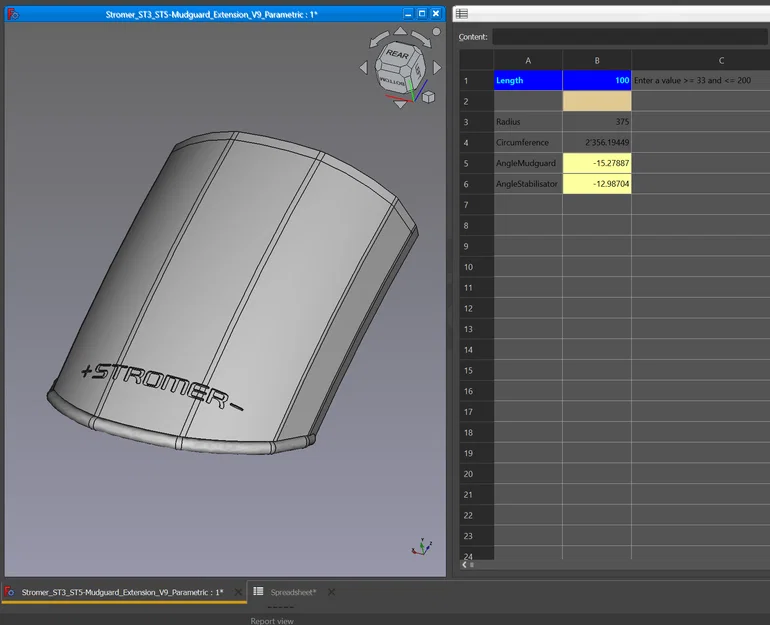Click the FreeCAD logo in the 3D view title bar
The width and height of the screenshot is (770, 625).
coord(13,14)
